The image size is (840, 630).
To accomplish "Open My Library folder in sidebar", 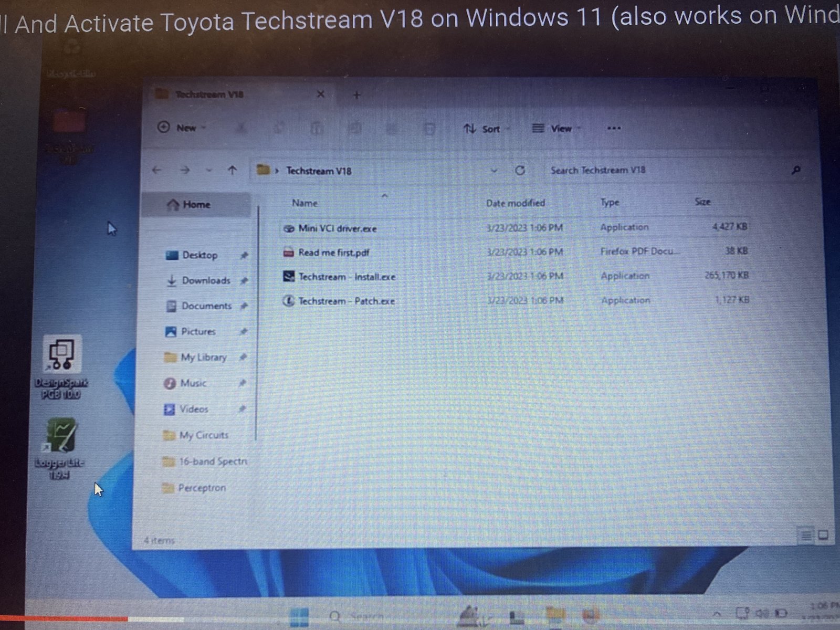I will [203, 357].
